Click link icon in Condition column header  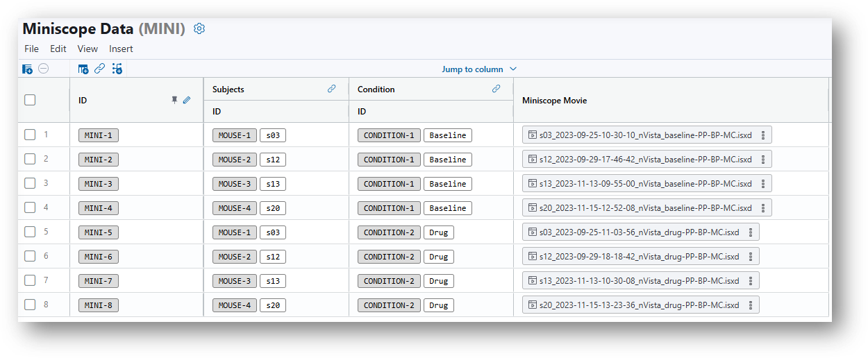coord(496,89)
